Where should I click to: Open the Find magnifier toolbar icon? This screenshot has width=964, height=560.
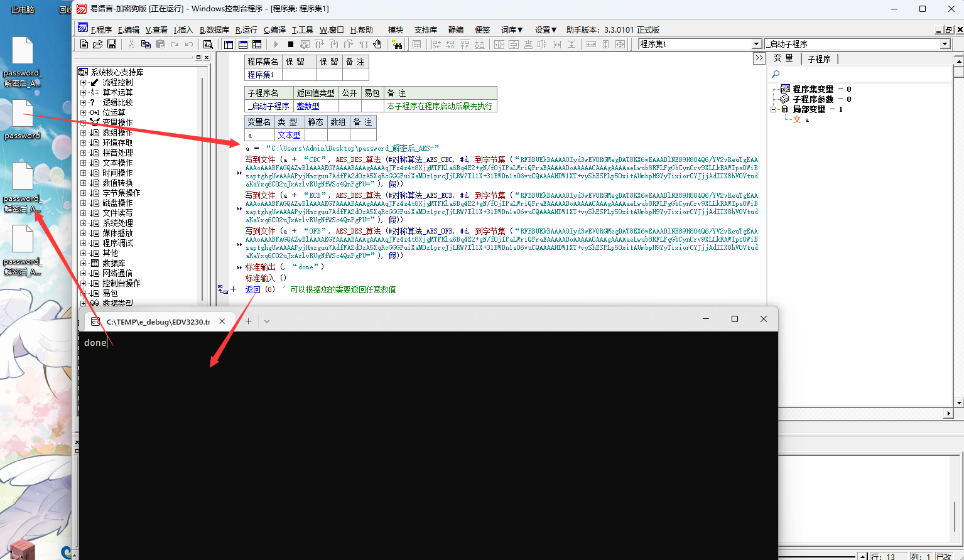pyautogui.click(x=209, y=44)
